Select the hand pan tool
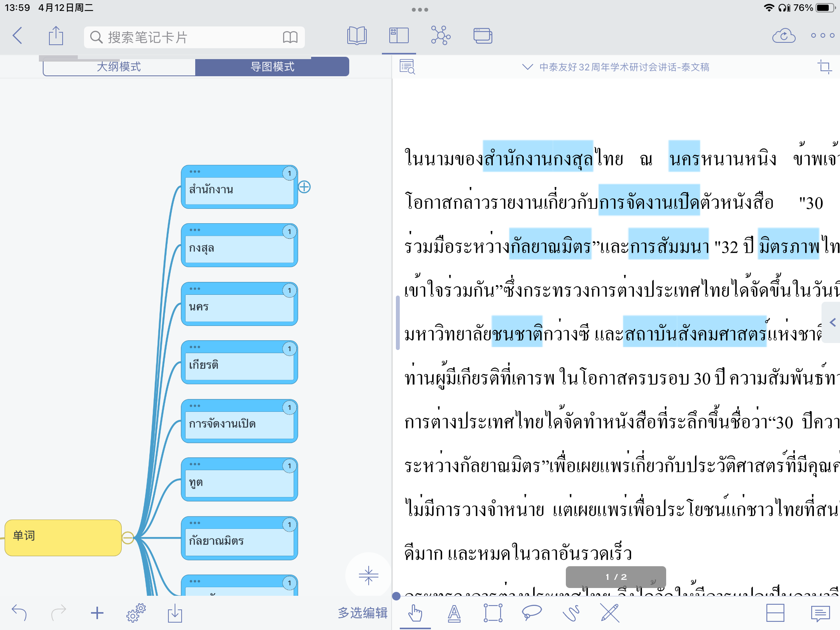Image resolution: width=840 pixels, height=630 pixels. click(415, 613)
